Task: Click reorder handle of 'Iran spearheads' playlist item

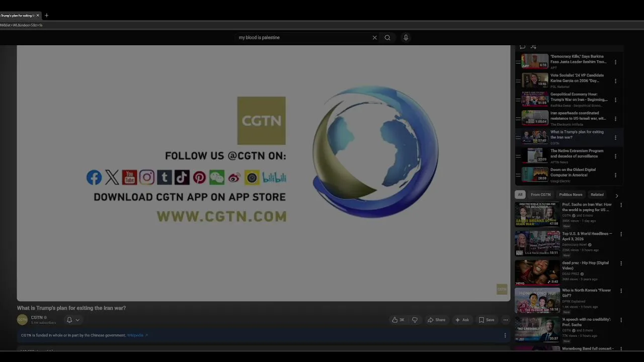Action: [518, 119]
